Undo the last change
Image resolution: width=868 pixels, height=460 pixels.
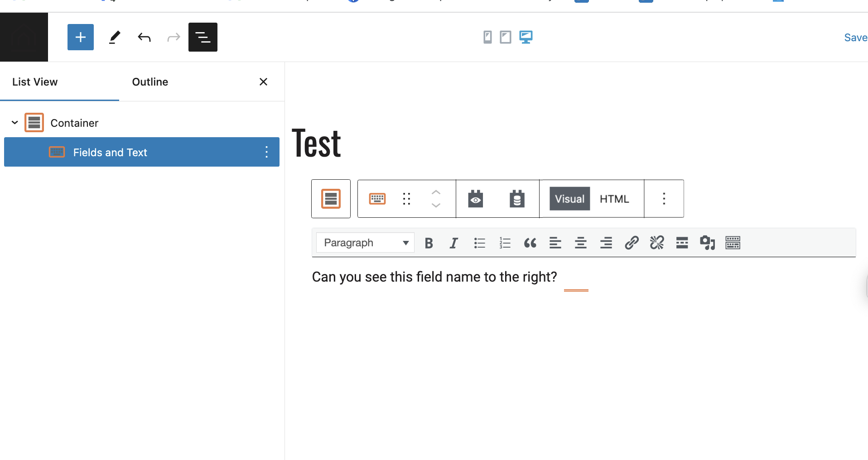144,37
